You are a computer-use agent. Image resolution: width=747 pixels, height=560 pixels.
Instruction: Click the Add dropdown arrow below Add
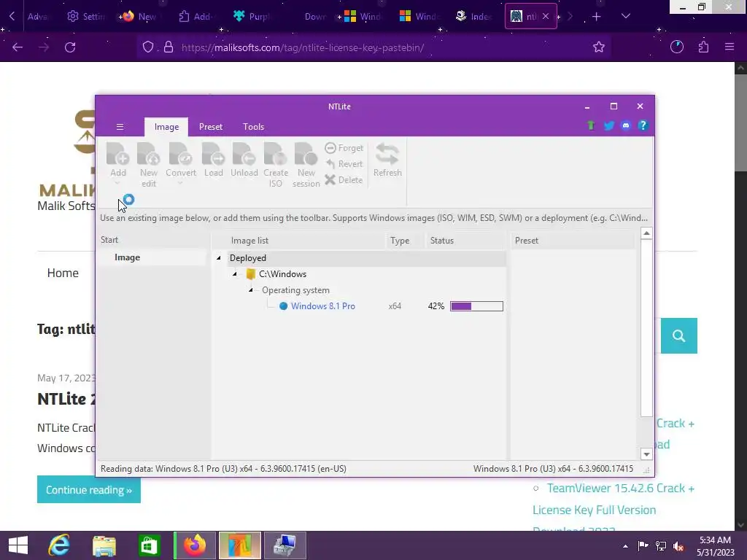pyautogui.click(x=117, y=183)
